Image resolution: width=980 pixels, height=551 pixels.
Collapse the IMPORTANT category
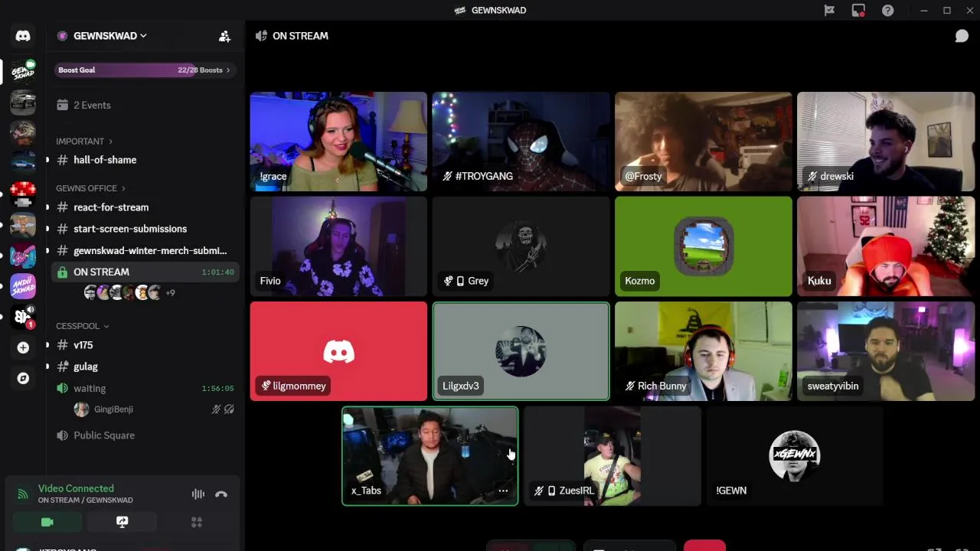pyautogui.click(x=83, y=142)
